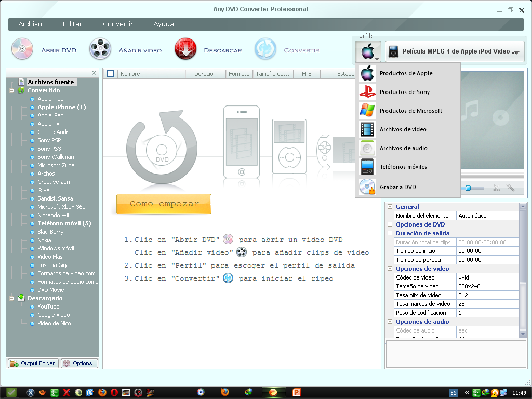Click properties panel scrollbar down arrow
The height and width of the screenshot is (399, 532).
pos(523,334)
